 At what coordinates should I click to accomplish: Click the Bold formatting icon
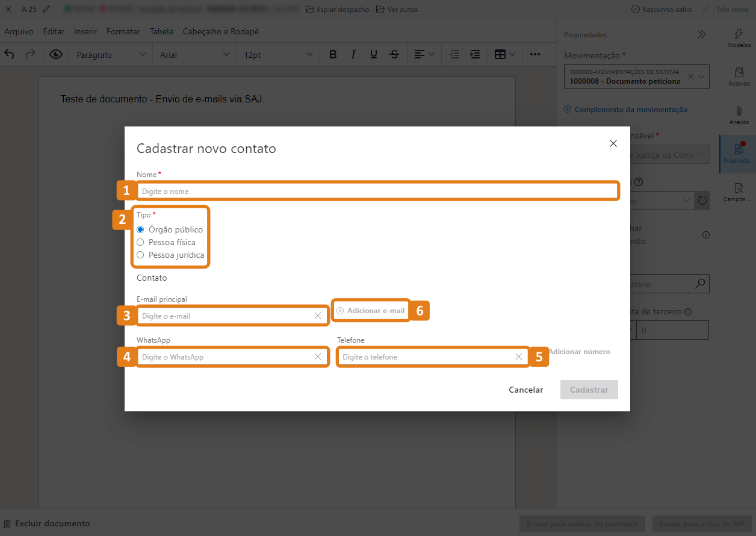333,54
